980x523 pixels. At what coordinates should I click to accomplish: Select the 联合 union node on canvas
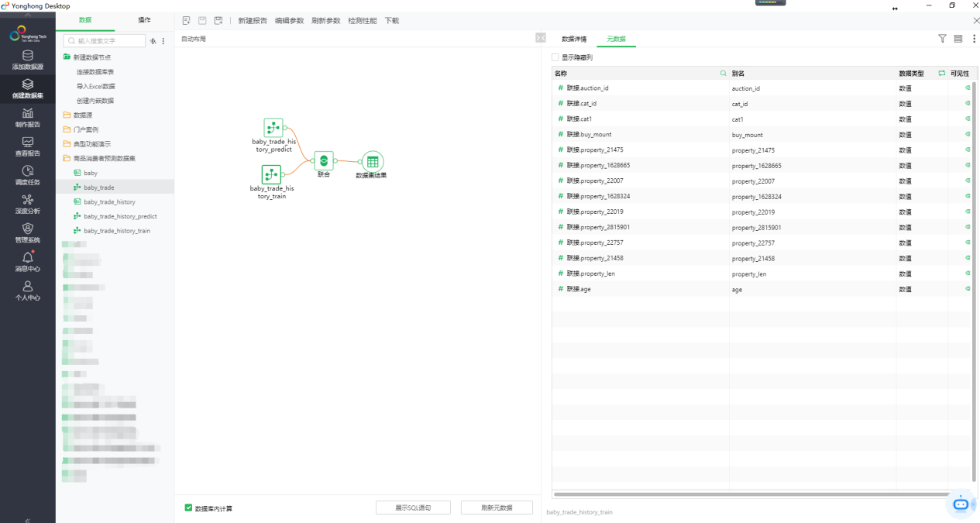tap(324, 160)
